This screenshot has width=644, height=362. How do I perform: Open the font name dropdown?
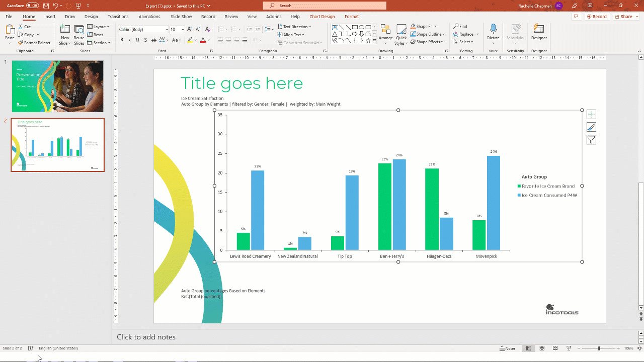pos(167,30)
